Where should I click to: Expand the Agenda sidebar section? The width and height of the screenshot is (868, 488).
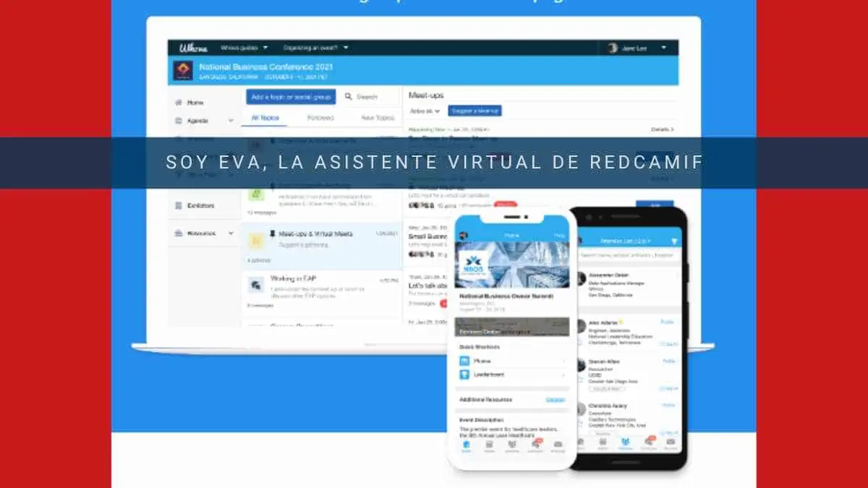tap(204, 121)
